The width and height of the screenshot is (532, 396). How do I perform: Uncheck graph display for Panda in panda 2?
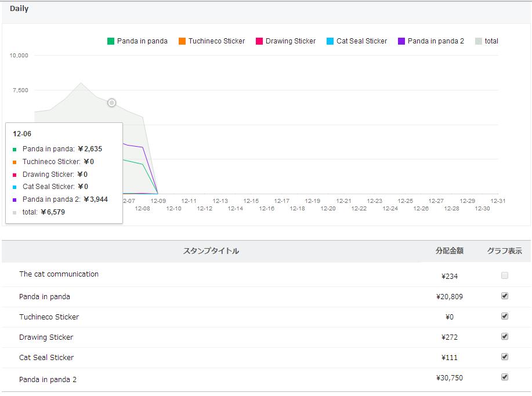click(x=505, y=377)
